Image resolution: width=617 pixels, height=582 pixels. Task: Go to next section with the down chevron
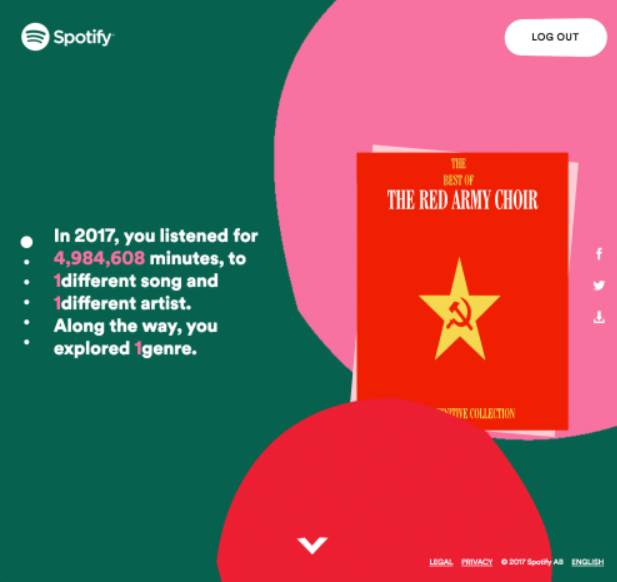pos(312,545)
